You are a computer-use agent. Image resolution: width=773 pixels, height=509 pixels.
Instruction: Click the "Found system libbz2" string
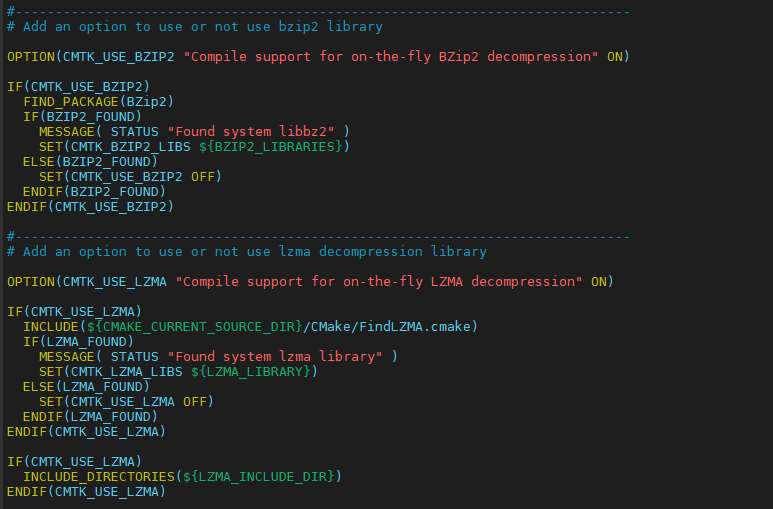pyautogui.click(x=251, y=132)
